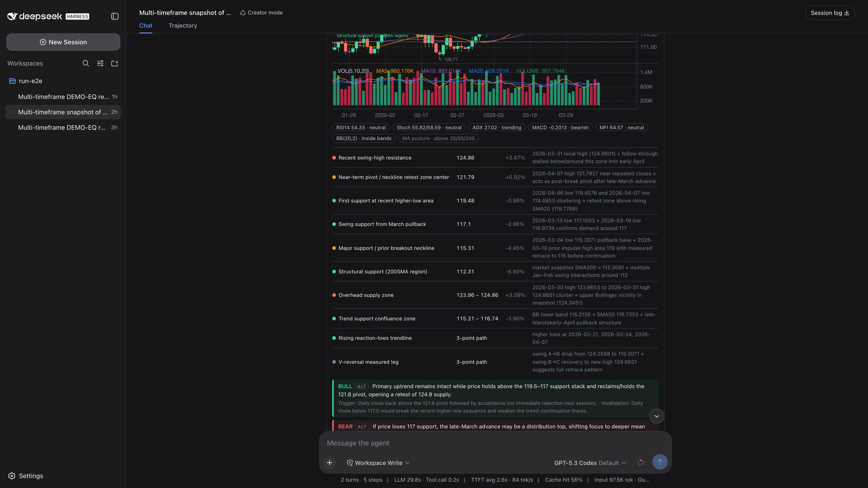Open GPT-5.3 Codex model dropdown
This screenshot has width=868, height=488.
[x=590, y=463]
